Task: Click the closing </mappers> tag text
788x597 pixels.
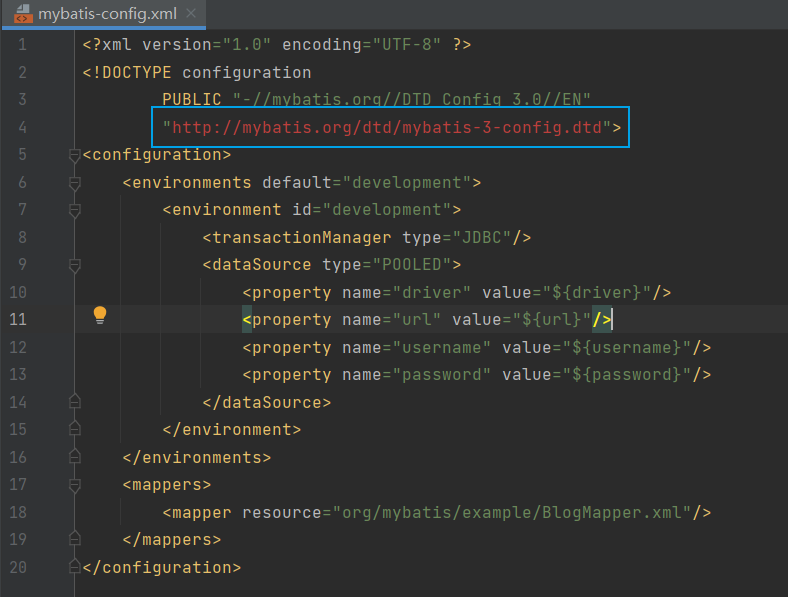Action: [x=171, y=540]
